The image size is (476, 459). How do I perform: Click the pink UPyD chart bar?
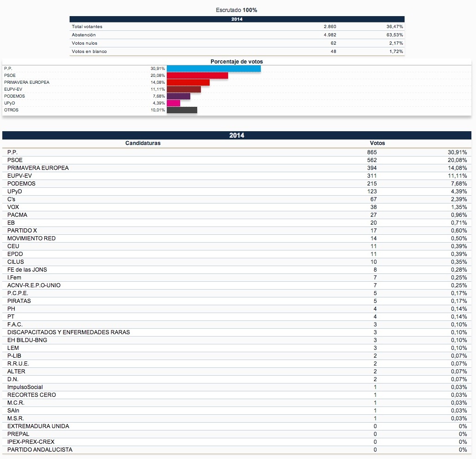pyautogui.click(x=173, y=103)
